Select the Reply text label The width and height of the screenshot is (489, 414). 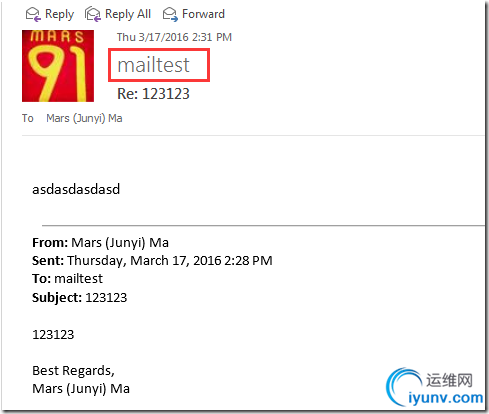[x=59, y=14]
